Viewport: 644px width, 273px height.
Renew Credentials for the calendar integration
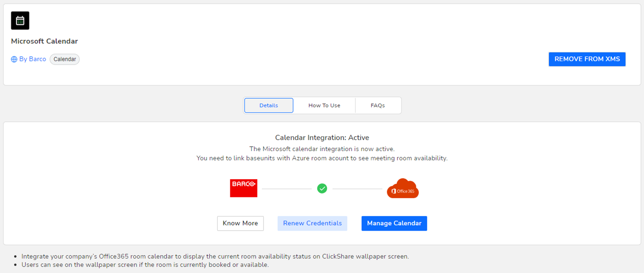coord(312,223)
